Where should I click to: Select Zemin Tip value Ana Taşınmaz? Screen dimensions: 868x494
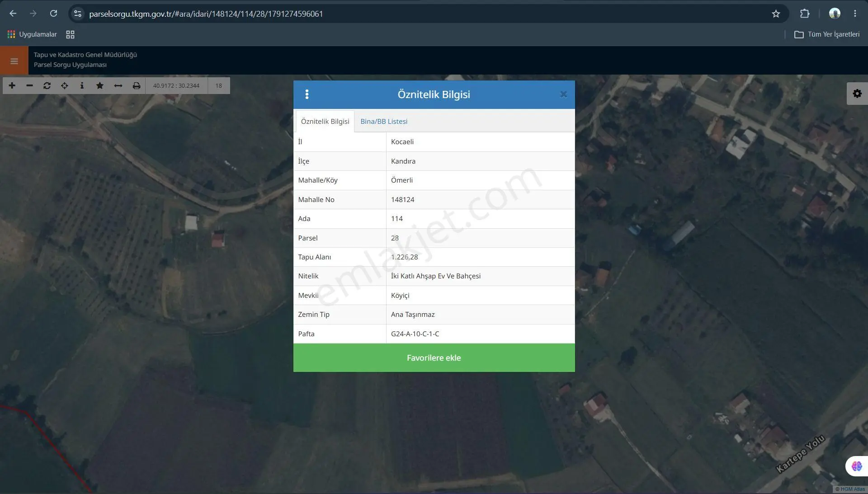[x=413, y=315]
